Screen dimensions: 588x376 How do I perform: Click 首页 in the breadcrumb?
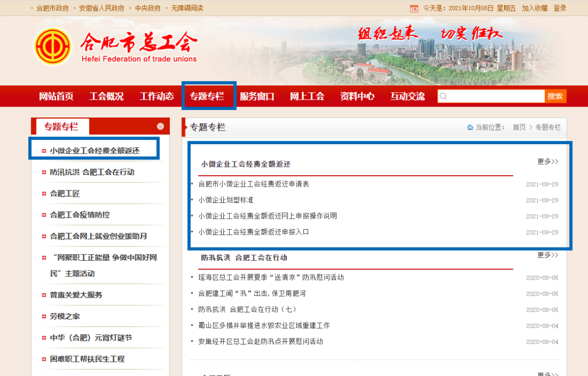click(519, 127)
